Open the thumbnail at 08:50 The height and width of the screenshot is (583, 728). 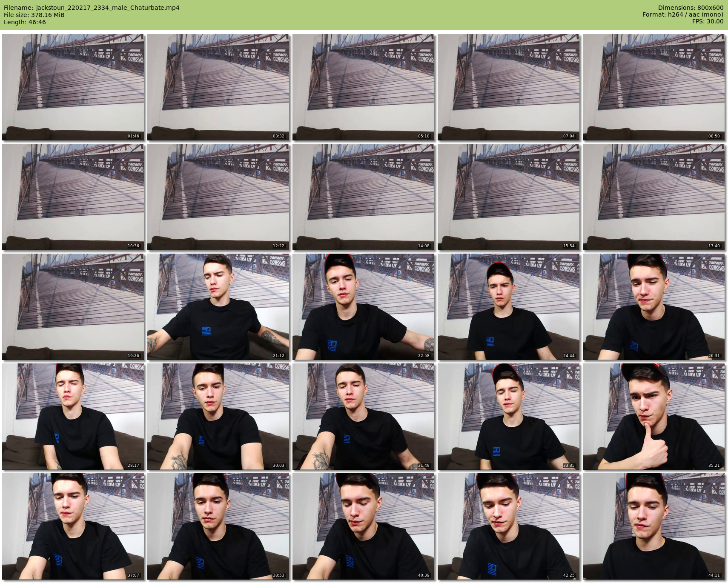coord(653,87)
